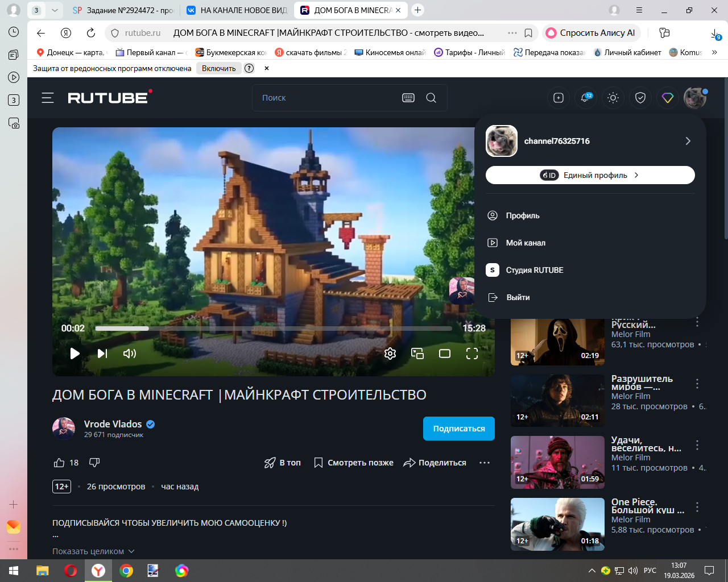
Task: Switch to the 'Задание №2924472' tab
Action: 123,10
